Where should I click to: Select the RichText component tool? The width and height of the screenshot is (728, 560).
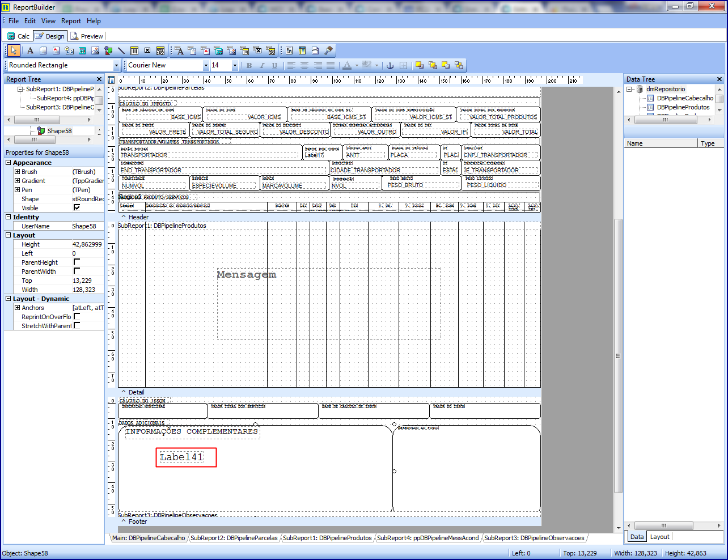click(x=56, y=50)
